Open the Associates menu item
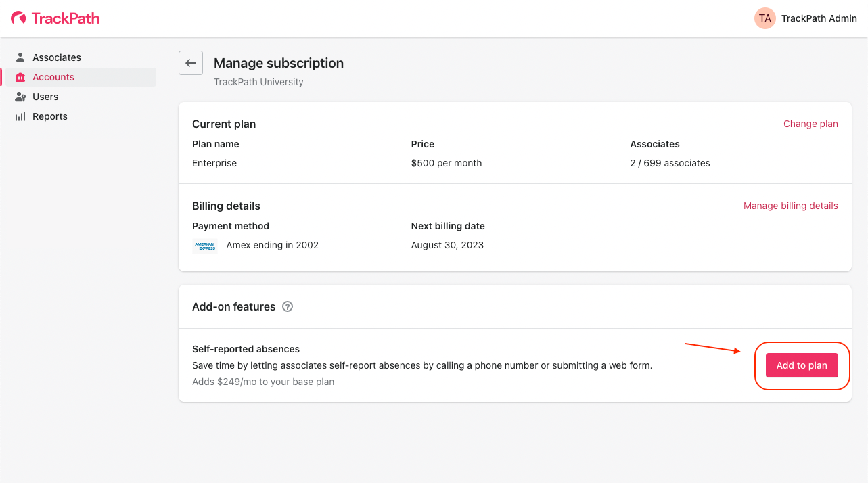868x483 pixels. tap(57, 57)
